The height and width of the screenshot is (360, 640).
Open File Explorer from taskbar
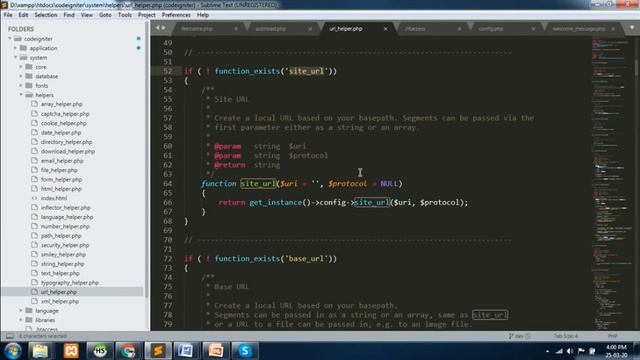(x=40, y=351)
